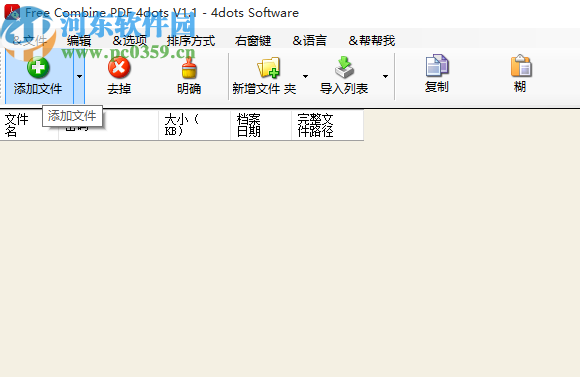Sort by the 档案日期 column header
The width and height of the screenshot is (580, 377).
(x=261, y=125)
